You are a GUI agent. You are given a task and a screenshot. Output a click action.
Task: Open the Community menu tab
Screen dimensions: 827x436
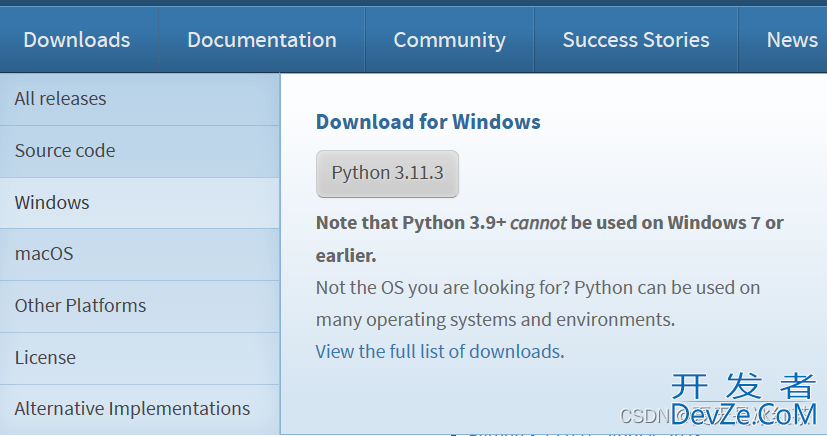tap(449, 40)
